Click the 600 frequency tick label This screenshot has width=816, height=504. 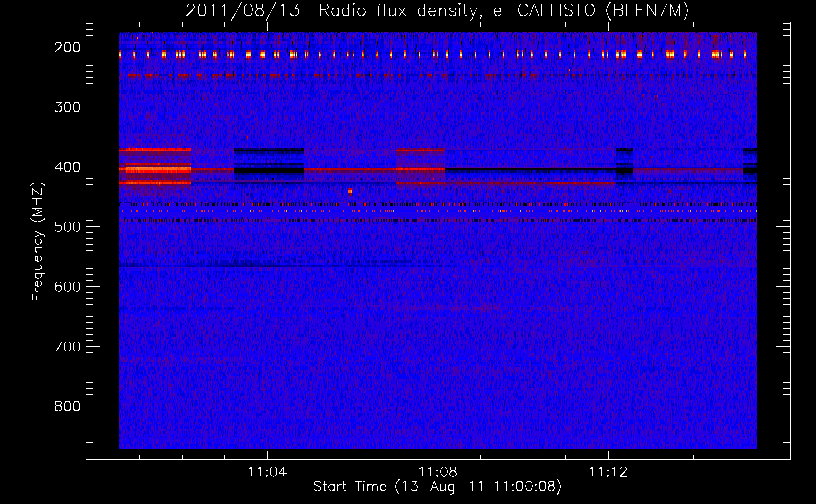click(68, 287)
